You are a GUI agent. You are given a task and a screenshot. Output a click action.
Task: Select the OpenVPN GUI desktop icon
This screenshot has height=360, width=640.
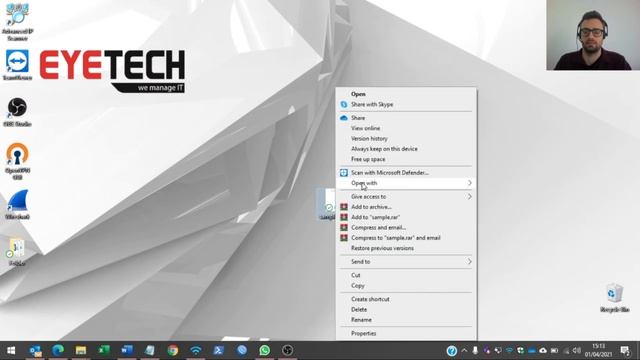click(17, 161)
